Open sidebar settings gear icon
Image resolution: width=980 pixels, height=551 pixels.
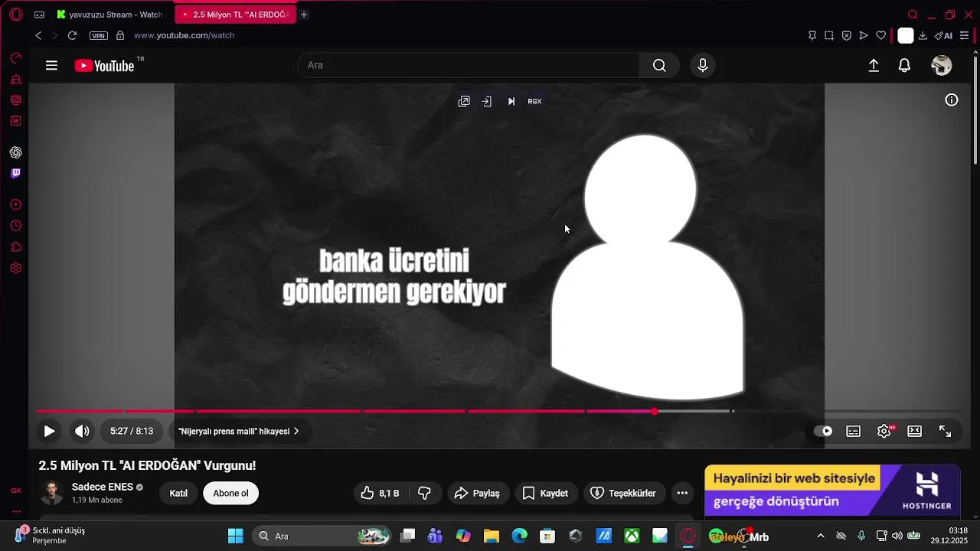[x=15, y=268]
